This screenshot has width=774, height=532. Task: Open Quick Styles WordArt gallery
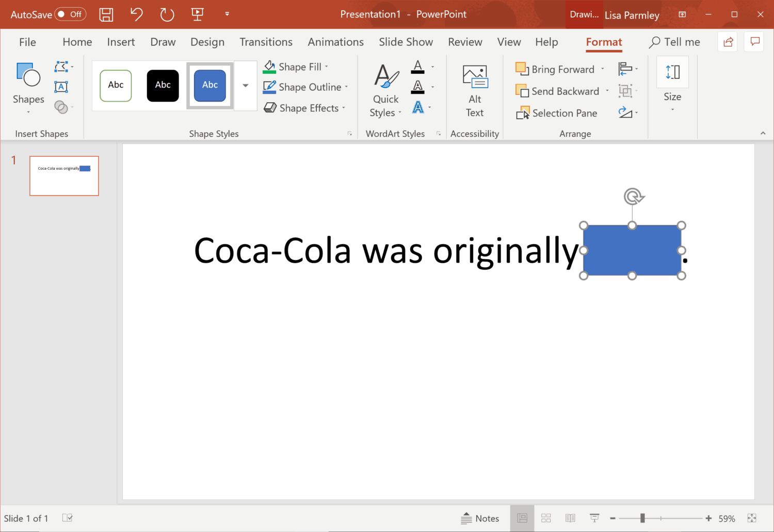point(386,91)
